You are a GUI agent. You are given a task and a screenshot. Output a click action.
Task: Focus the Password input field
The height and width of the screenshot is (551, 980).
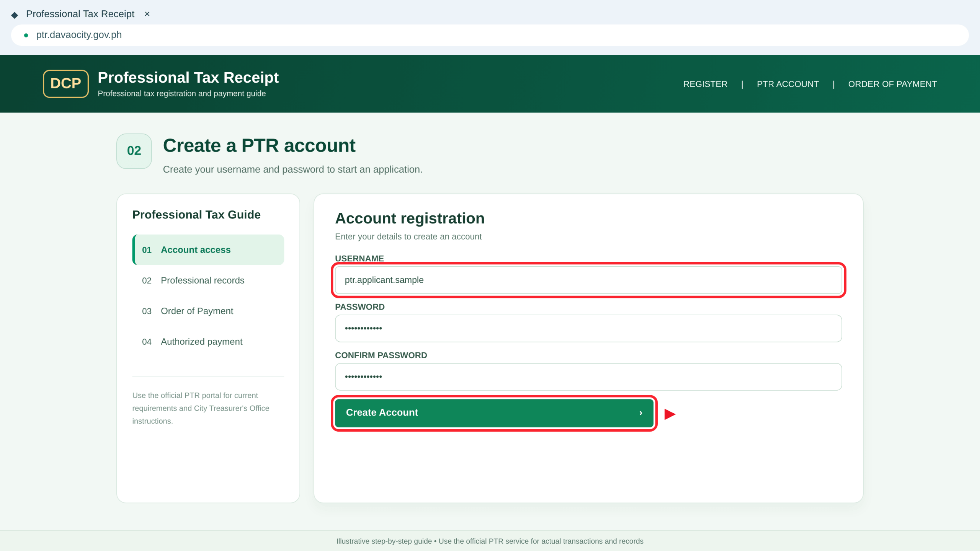click(x=588, y=328)
